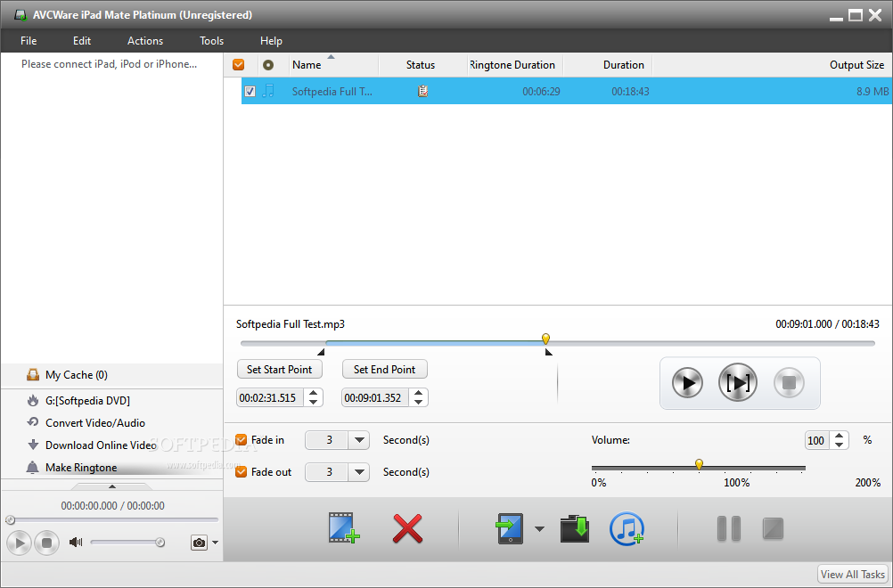This screenshot has width=893, height=588.
Task: Open the Fade in seconds dropdown
Action: (359, 440)
